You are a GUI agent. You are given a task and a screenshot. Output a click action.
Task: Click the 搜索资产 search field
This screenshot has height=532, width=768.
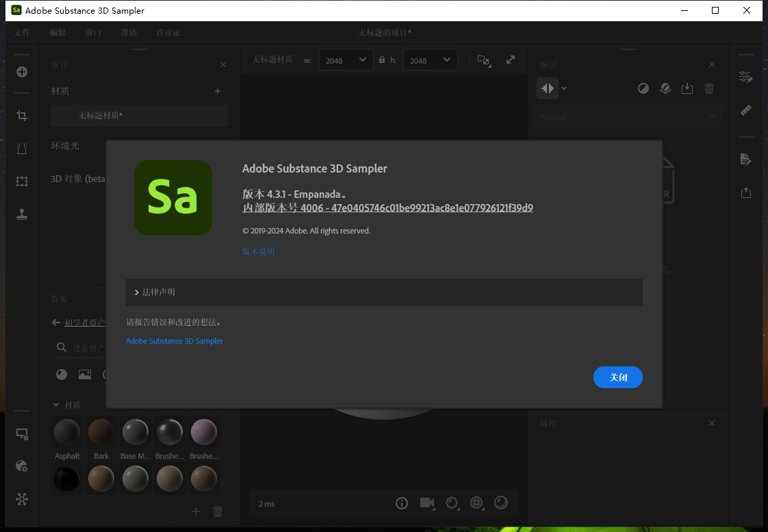(89, 348)
